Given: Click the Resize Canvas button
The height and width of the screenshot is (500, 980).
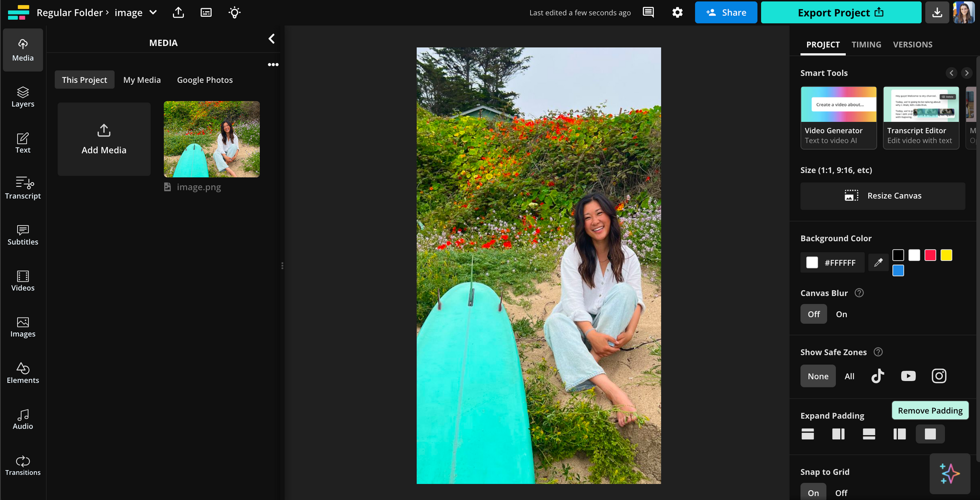Looking at the screenshot, I should [x=882, y=196].
